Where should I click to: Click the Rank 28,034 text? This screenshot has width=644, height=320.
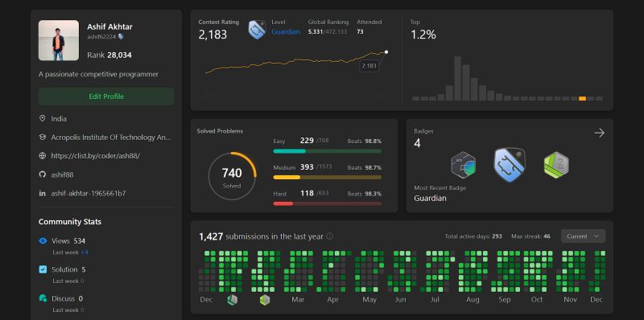point(109,55)
